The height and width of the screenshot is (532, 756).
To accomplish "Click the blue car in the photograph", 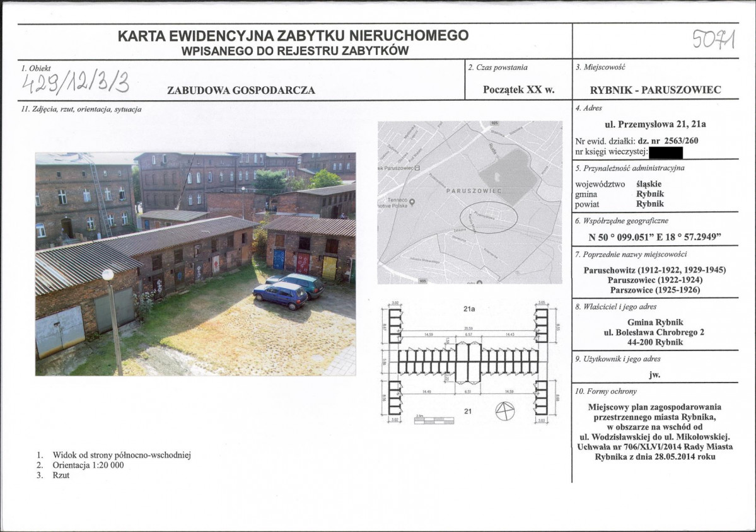I will [x=280, y=296].
